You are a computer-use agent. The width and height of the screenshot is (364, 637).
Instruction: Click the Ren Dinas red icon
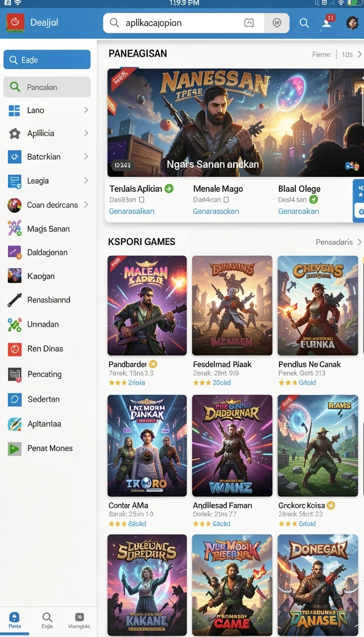15,349
